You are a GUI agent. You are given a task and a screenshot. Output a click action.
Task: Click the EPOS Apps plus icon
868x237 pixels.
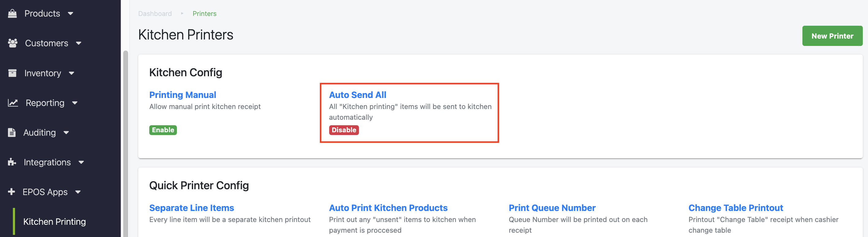(11, 192)
